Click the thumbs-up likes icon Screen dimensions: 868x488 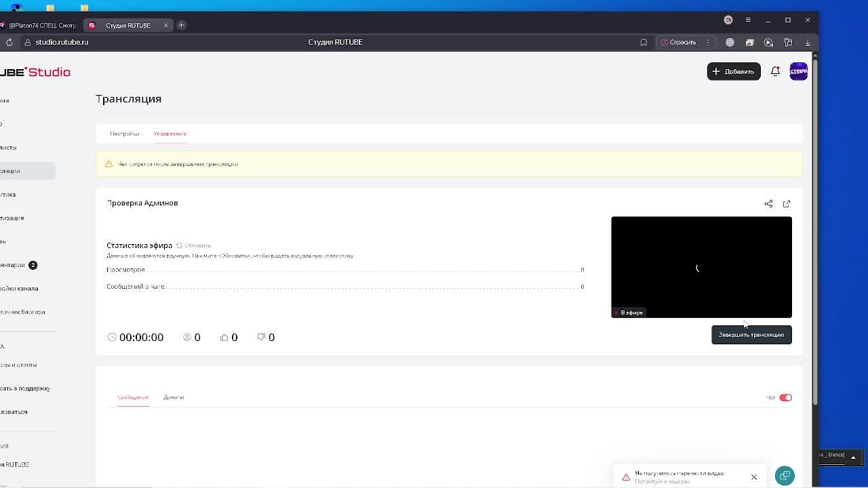click(x=224, y=337)
